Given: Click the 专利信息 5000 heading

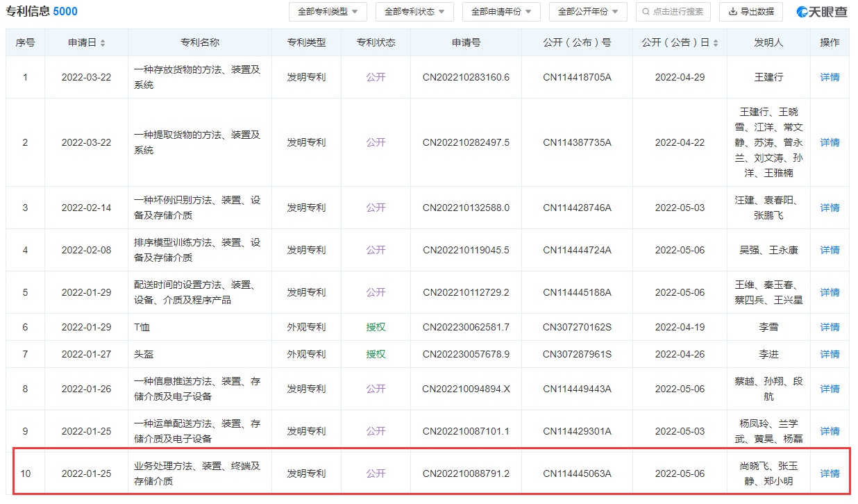Looking at the screenshot, I should 42,12.
